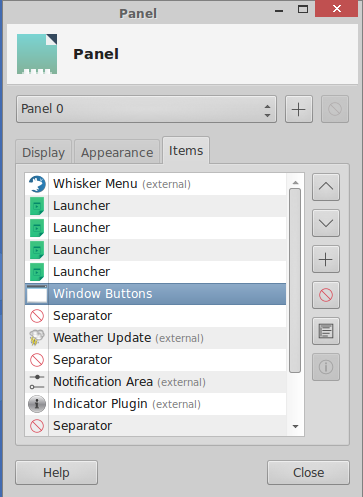Minimize the Panel window
The image size is (363, 497).
point(279,10)
